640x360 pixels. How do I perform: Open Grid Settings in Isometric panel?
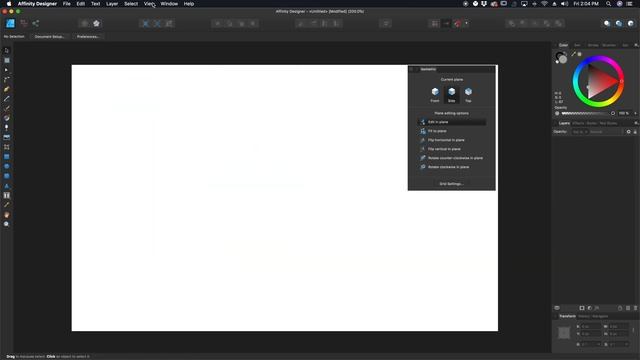click(x=451, y=184)
